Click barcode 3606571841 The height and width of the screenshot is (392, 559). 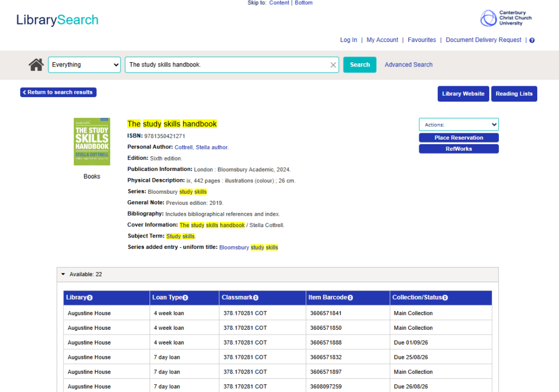pyautogui.click(x=326, y=313)
